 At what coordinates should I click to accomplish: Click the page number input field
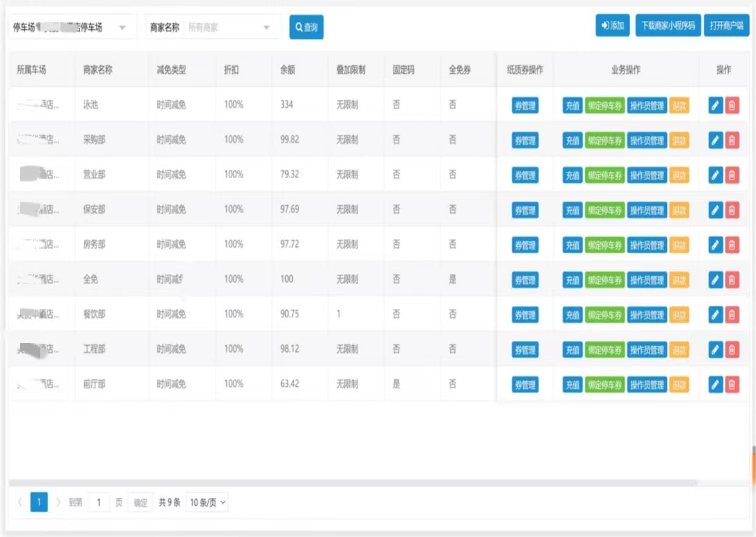[x=99, y=502]
